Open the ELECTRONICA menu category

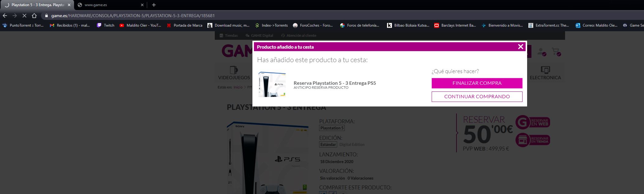tap(545, 73)
